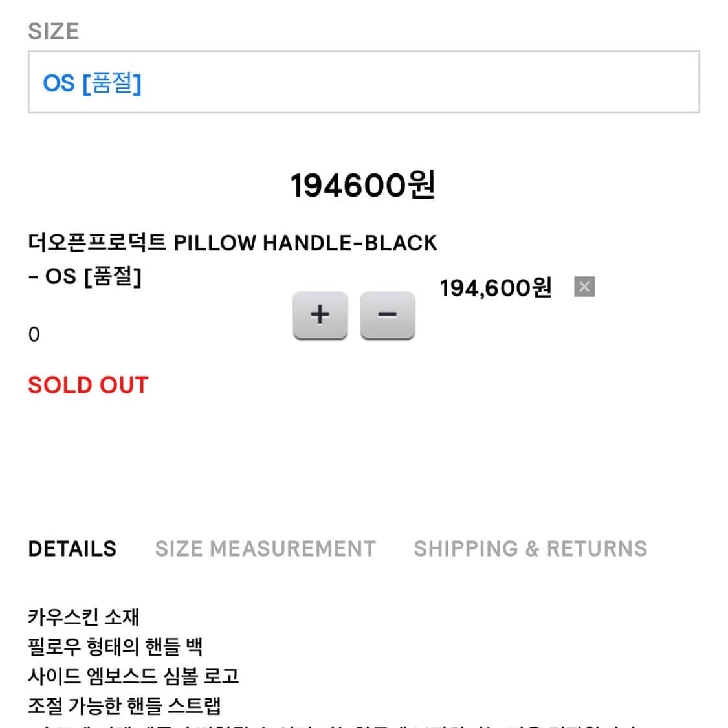Click the 194,600원 item price
The width and height of the screenshot is (728, 728).
point(496,288)
